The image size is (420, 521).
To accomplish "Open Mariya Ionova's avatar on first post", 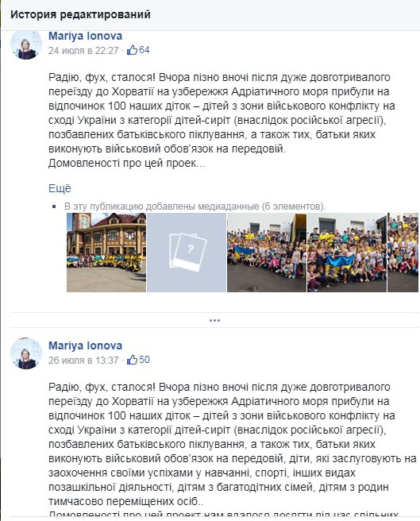I will click(x=26, y=44).
